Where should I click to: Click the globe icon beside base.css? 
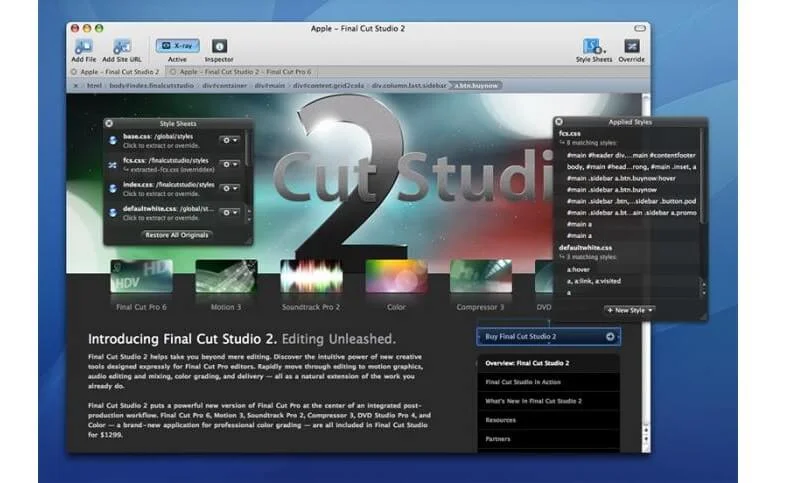click(113, 141)
